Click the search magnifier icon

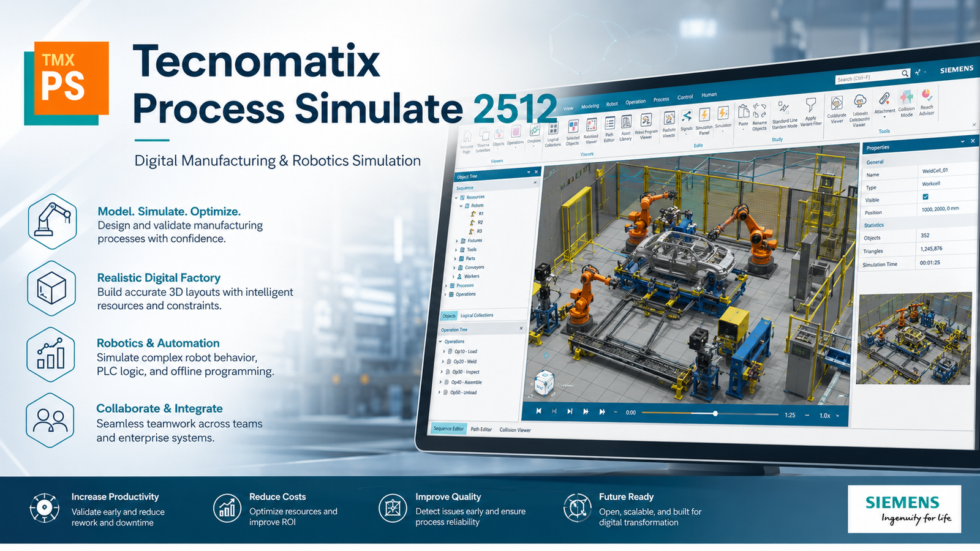[905, 73]
